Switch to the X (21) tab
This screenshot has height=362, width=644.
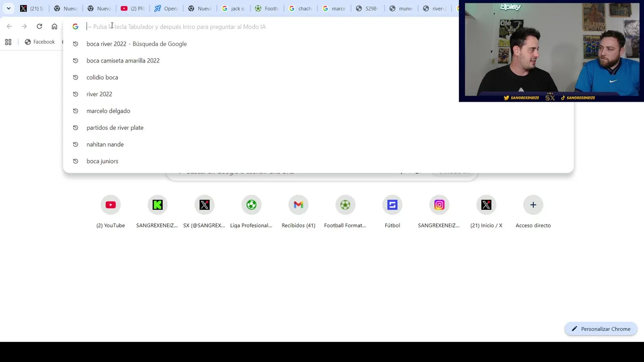click(x=31, y=9)
